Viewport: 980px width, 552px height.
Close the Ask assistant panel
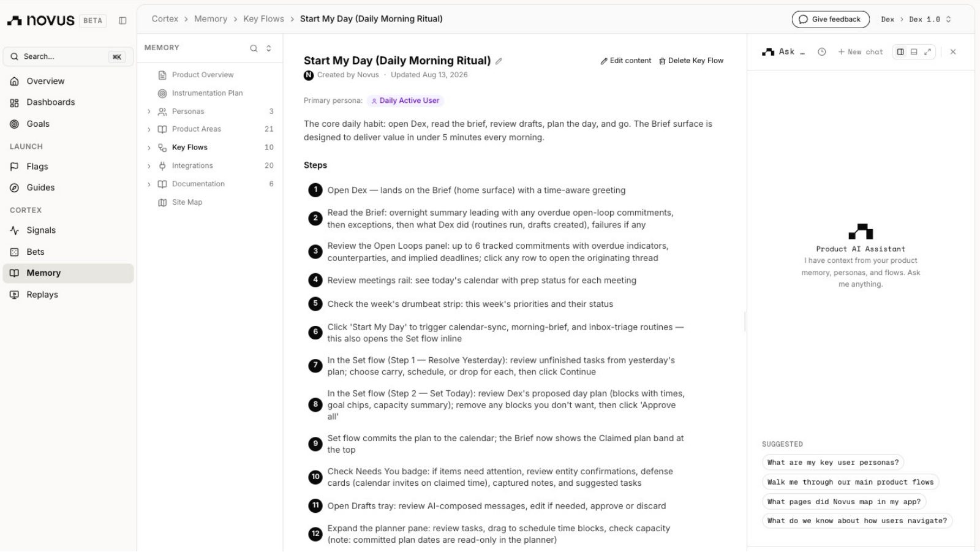pos(953,52)
